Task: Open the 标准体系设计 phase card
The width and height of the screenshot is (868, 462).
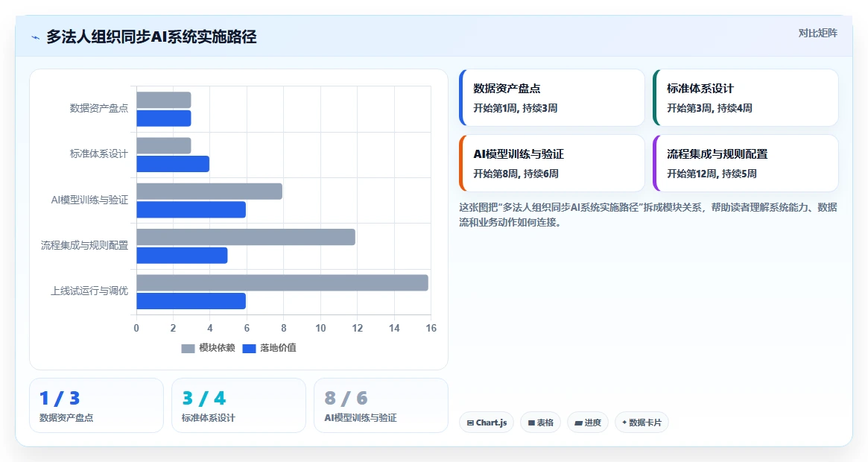Action: [746, 98]
